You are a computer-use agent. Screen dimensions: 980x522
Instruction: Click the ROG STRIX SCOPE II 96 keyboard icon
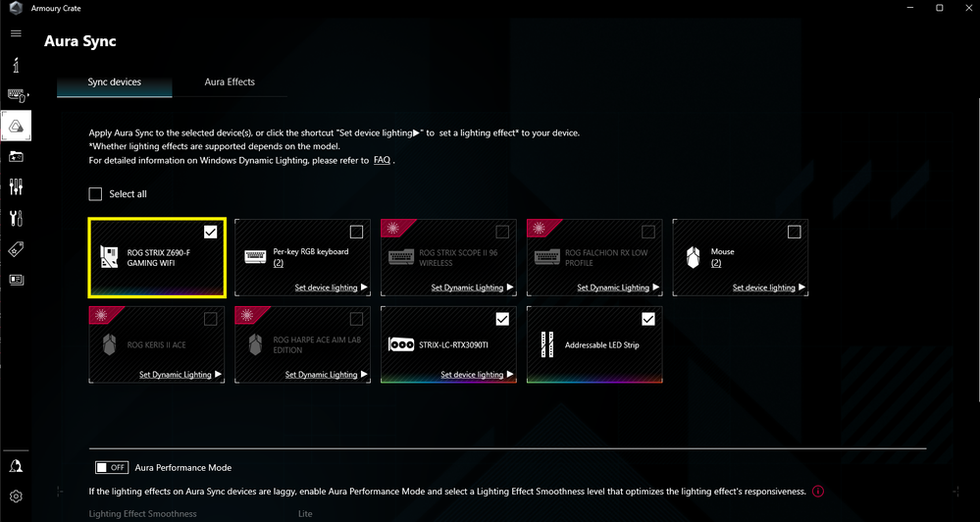pos(401,257)
